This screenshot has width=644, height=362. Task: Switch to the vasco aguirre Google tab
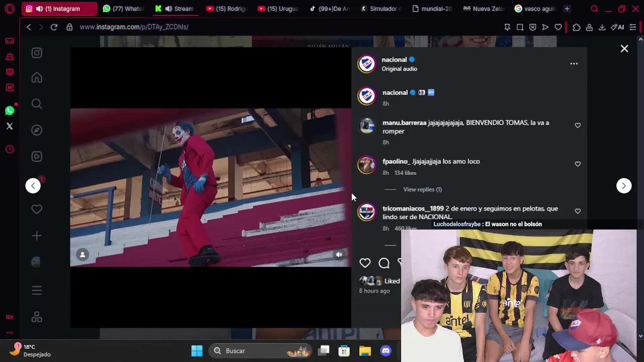[x=535, y=9]
